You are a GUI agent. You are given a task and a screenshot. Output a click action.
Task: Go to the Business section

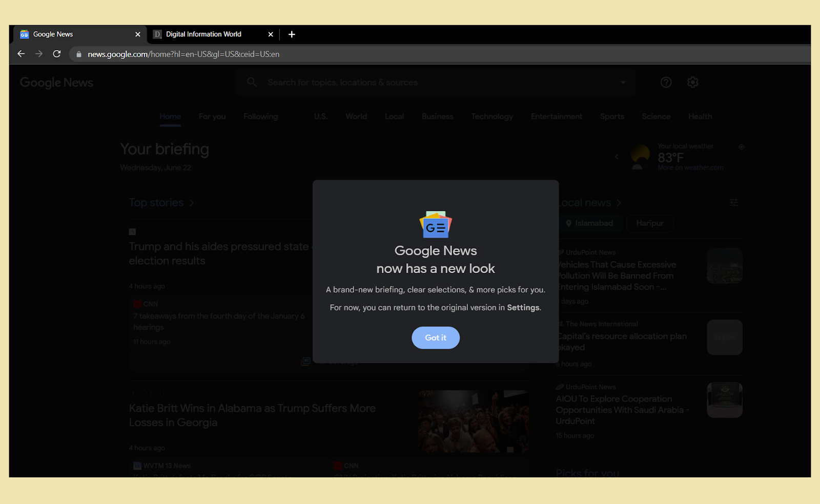coord(437,117)
